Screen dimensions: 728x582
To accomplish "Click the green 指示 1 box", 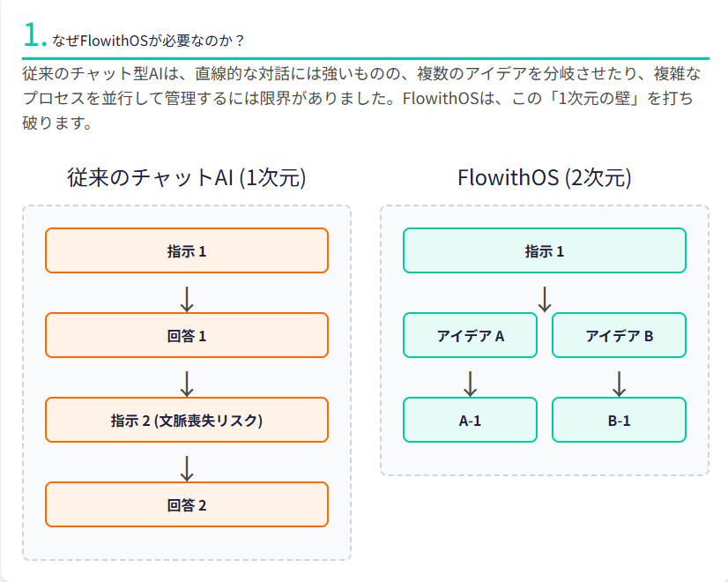I will (x=545, y=250).
